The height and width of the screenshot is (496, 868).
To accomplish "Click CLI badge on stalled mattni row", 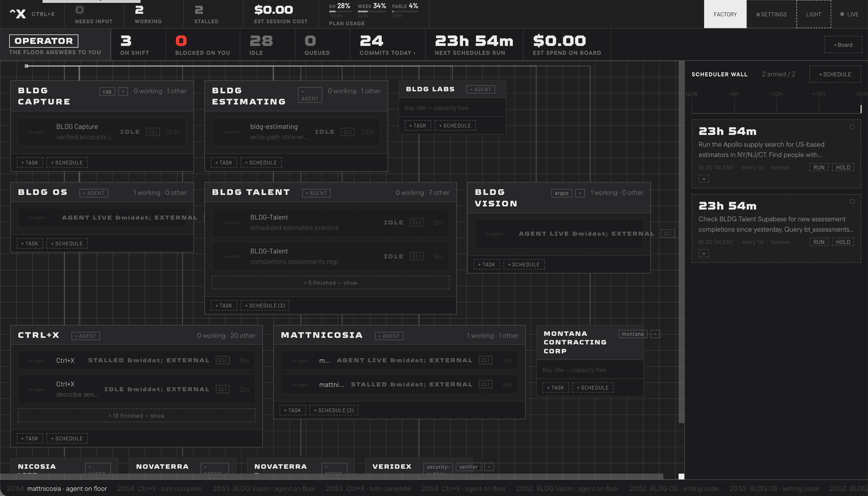I will [485, 385].
